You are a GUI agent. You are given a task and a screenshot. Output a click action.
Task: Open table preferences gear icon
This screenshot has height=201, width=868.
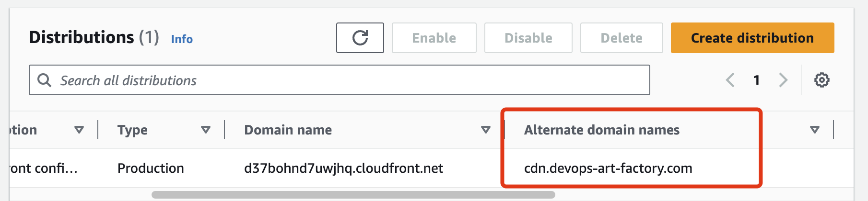(822, 80)
